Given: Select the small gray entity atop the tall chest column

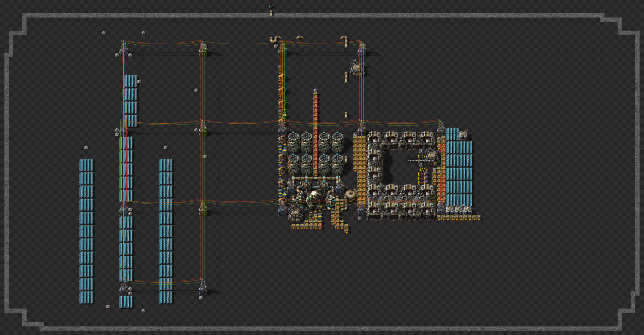Looking at the screenshot, I should click(x=315, y=91).
